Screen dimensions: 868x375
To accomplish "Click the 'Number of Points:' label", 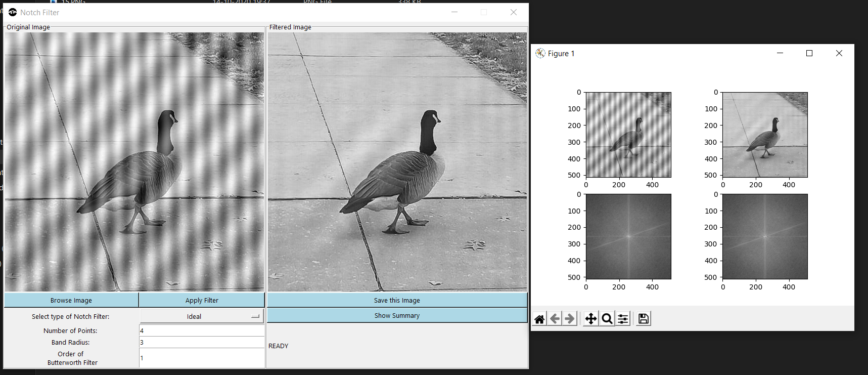I will click(x=70, y=330).
